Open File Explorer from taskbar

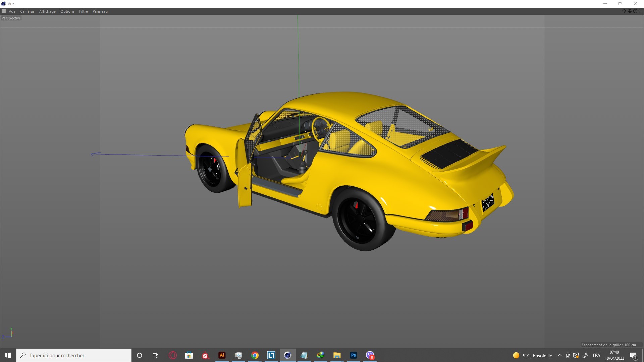(x=337, y=355)
